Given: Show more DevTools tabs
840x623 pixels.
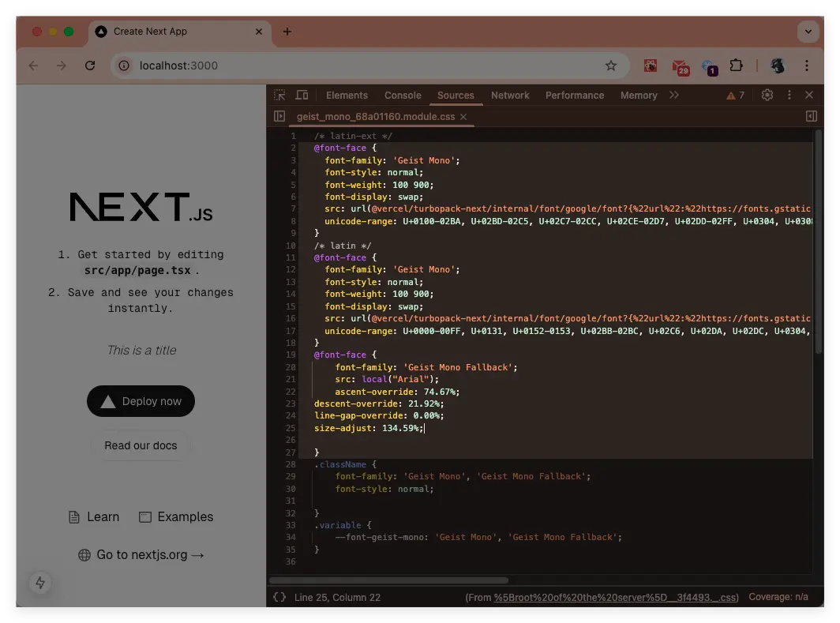Looking at the screenshot, I should (674, 95).
